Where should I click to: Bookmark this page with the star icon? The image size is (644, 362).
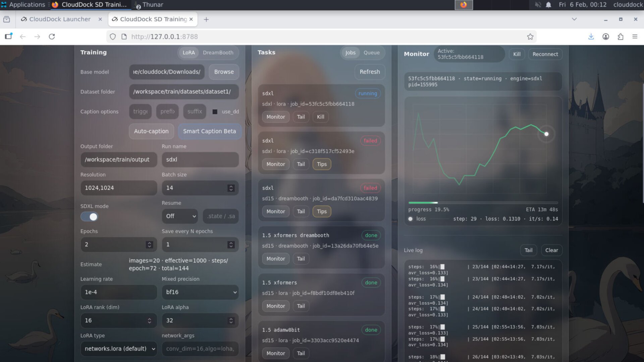pos(530,37)
